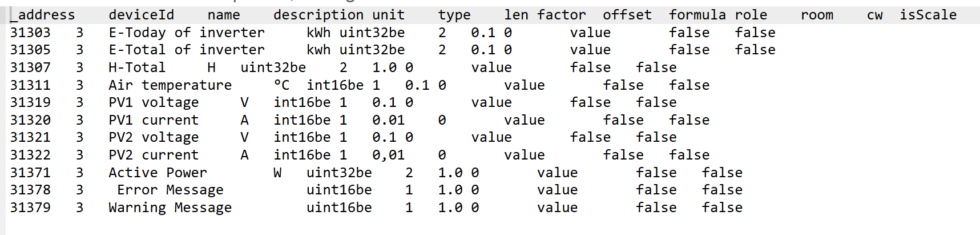This screenshot has height=235, width=980.
Task: Click the Error Message name
Action: pos(170,190)
